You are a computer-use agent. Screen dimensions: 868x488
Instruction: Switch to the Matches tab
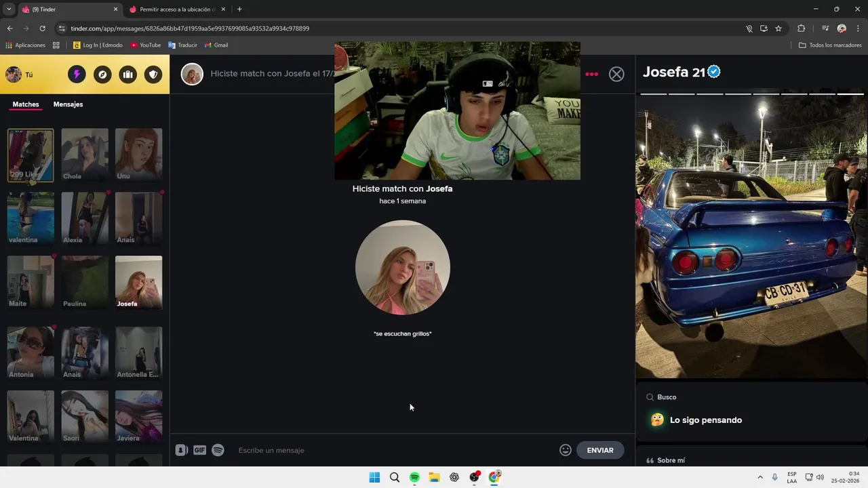26,104
